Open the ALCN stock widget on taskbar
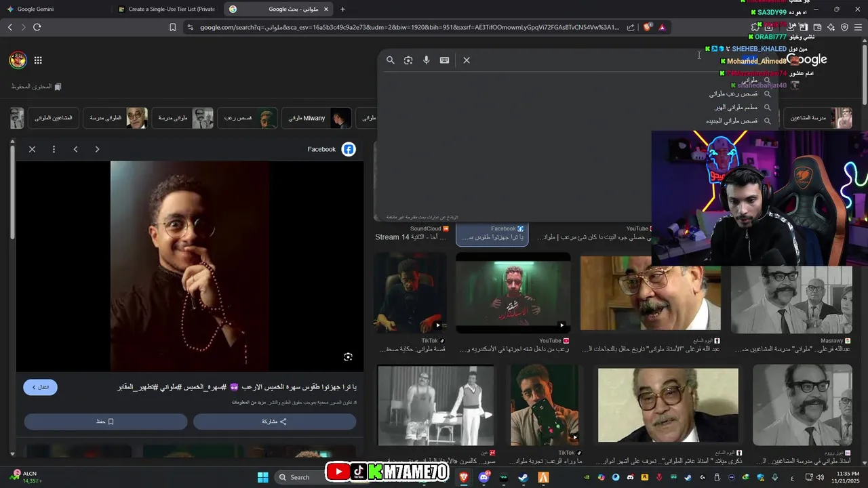868x488 pixels. 24,477
